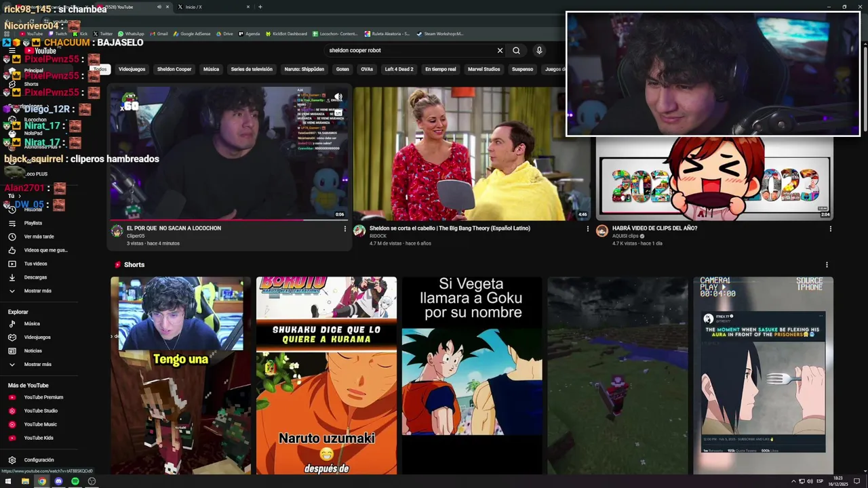Open Sheldon se corta el cabello thumbnail
868x488 pixels.
tap(473, 153)
